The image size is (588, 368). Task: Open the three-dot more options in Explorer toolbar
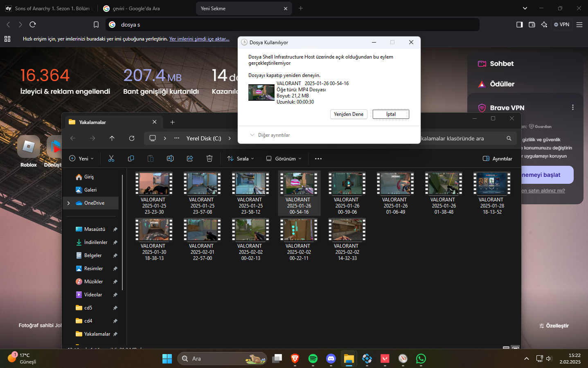[318, 158]
